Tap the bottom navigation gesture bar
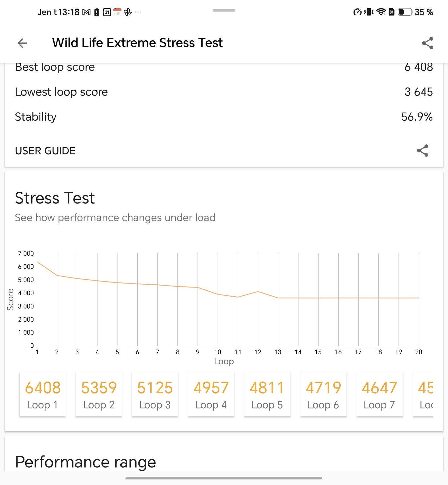The width and height of the screenshot is (448, 485). pos(224,478)
